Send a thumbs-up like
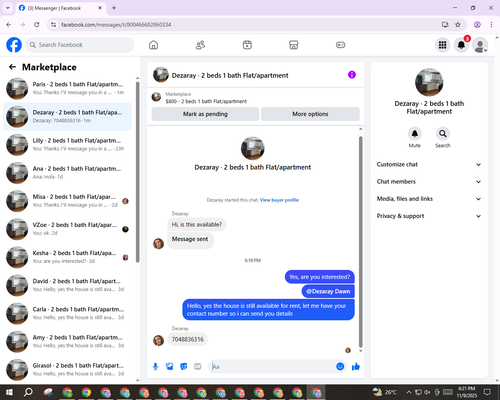This screenshot has height=400, width=500. pyautogui.click(x=356, y=367)
